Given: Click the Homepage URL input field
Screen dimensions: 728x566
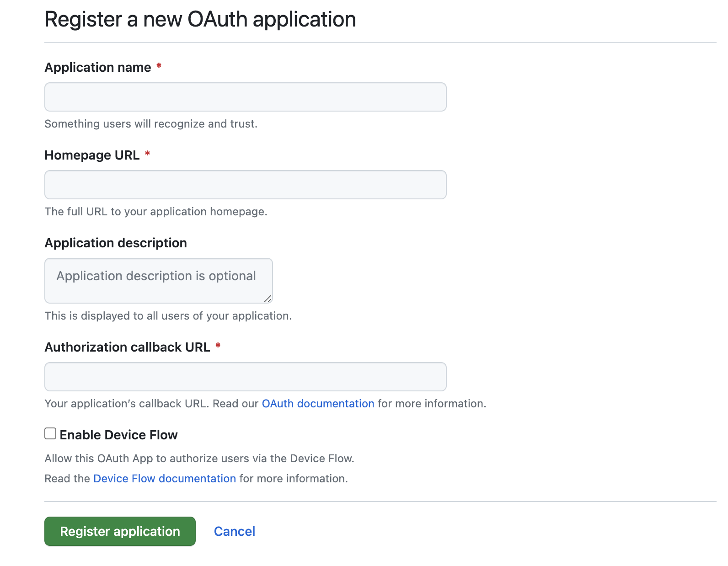Looking at the screenshot, I should (x=245, y=185).
